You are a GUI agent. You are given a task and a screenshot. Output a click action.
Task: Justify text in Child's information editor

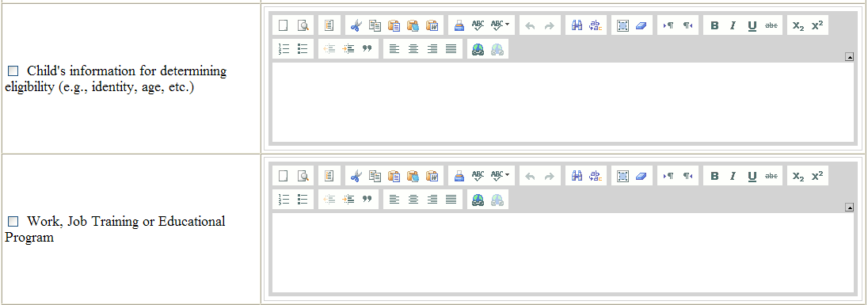[451, 48]
